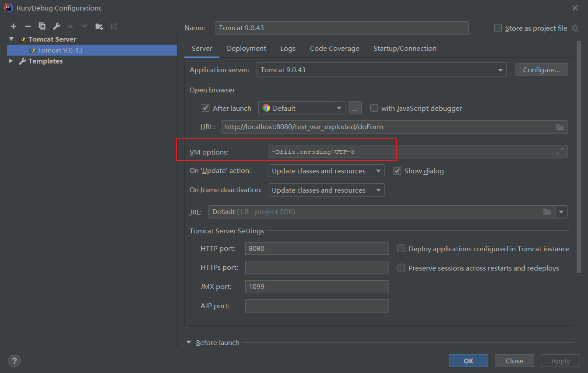
Task: Open browser options ellipsis button
Action: pos(355,108)
